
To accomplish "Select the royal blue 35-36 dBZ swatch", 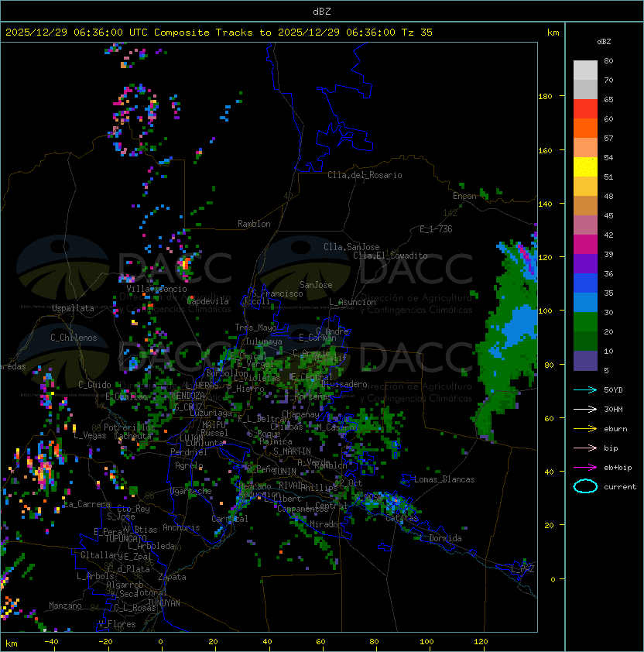I will (585, 283).
